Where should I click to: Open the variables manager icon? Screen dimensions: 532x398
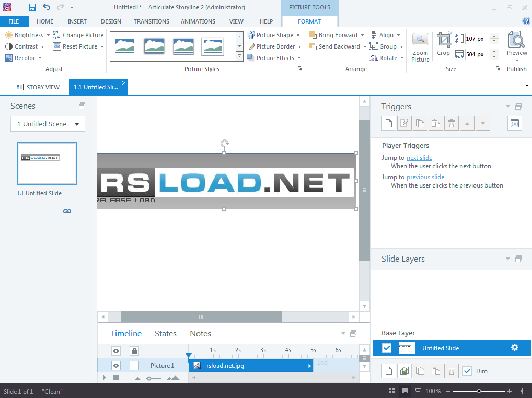(x=515, y=123)
